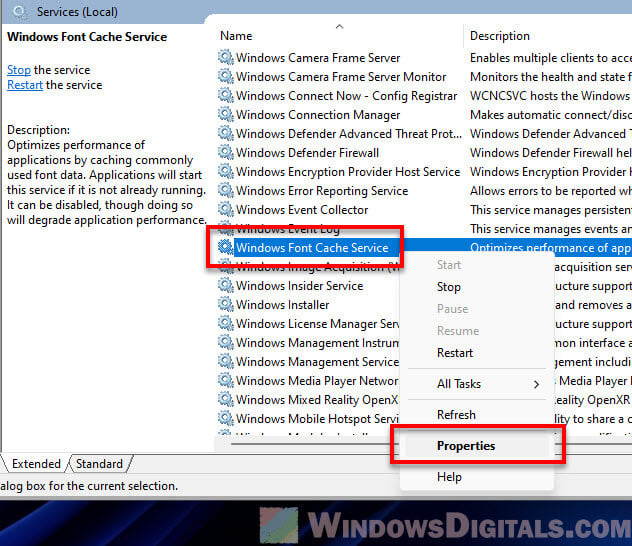The width and height of the screenshot is (632, 546).
Task: Switch to the Extended tab
Action: 36,464
